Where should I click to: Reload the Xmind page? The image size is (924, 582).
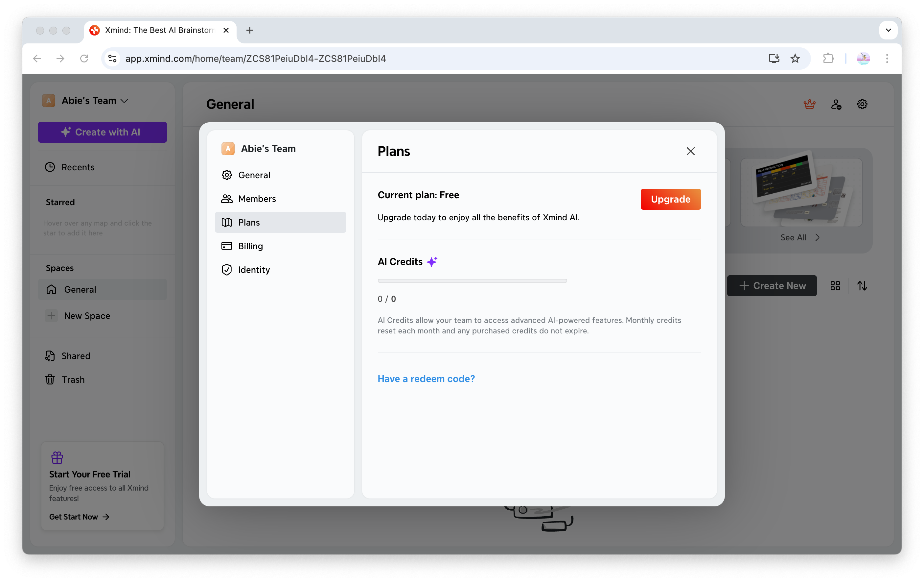tap(84, 58)
